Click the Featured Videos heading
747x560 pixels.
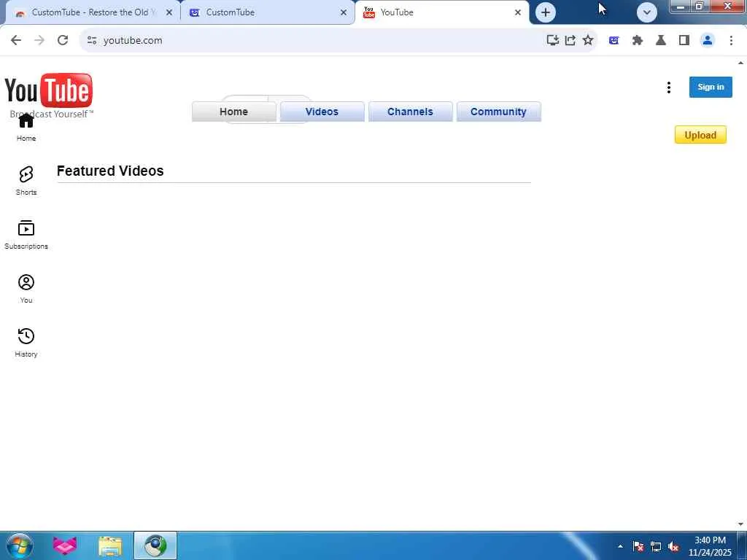coord(110,171)
